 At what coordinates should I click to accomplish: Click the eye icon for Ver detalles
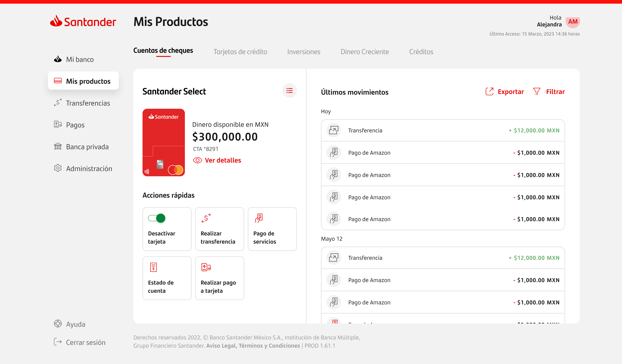click(197, 160)
